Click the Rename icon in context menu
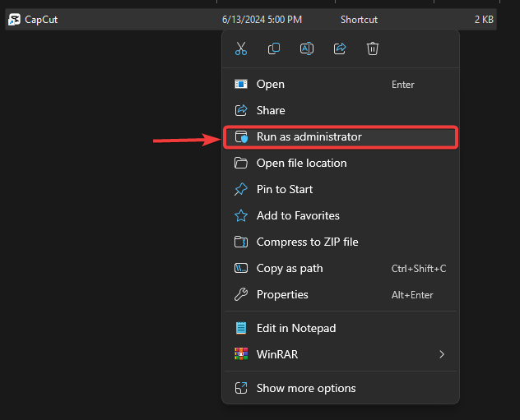520x420 pixels. pos(306,49)
